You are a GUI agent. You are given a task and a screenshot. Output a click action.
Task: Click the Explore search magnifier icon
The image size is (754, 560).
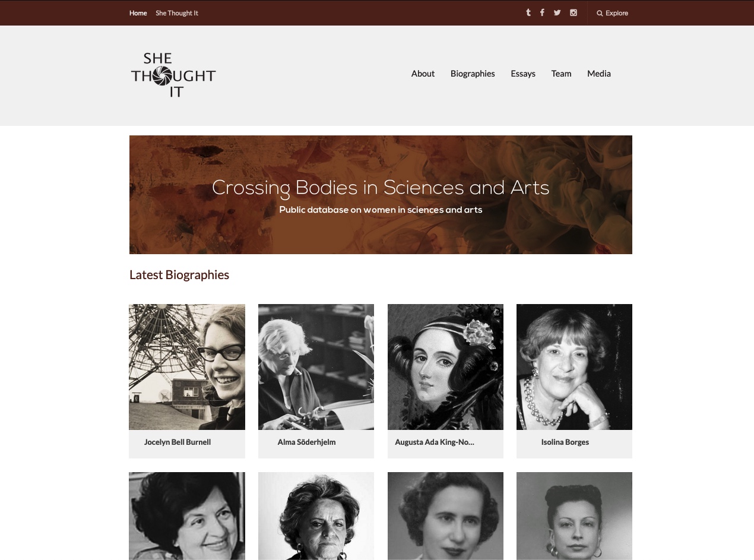(600, 13)
